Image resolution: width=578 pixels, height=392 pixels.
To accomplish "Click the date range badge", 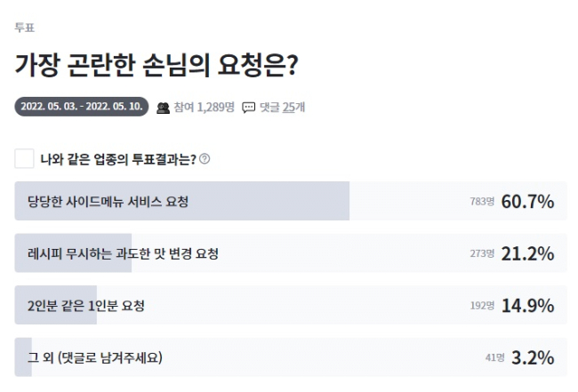I will click(81, 108).
